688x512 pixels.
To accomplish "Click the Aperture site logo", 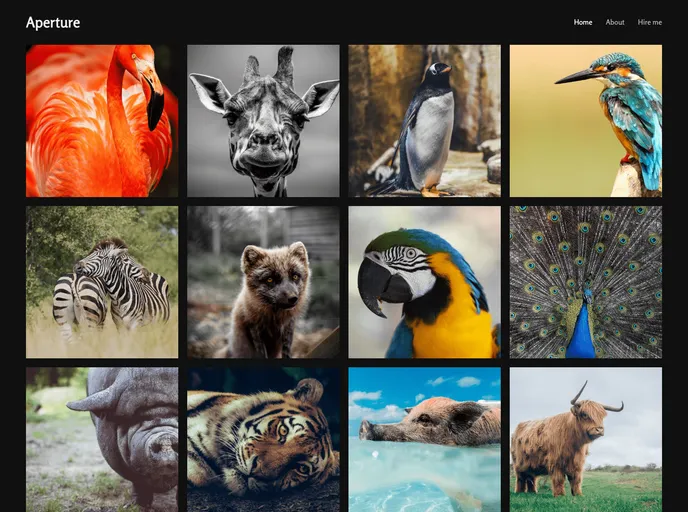I will (53, 22).
